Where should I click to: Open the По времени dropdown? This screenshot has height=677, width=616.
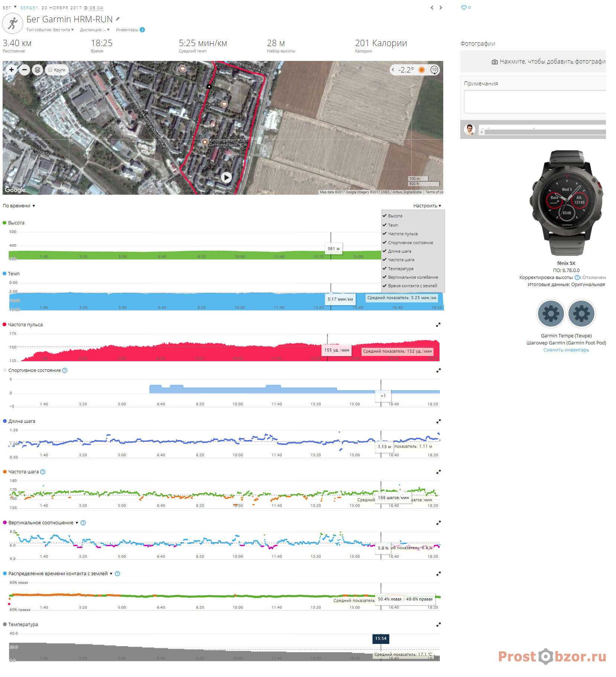tap(19, 206)
